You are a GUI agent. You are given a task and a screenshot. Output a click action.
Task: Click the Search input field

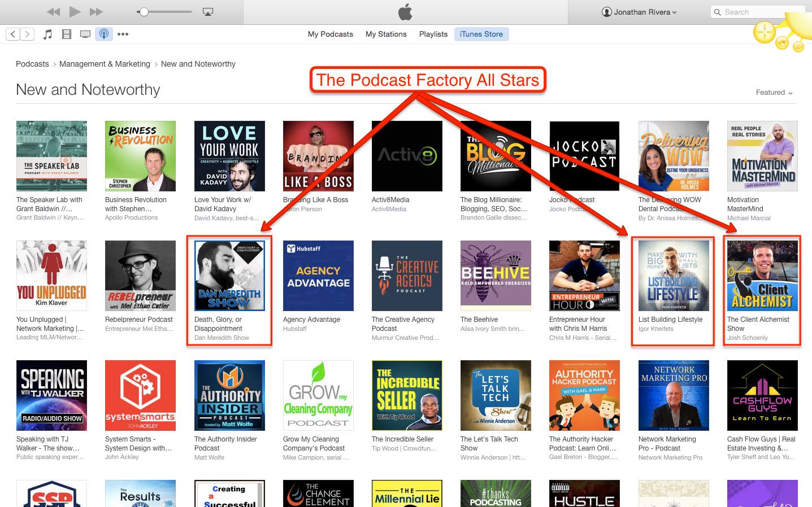coord(758,12)
